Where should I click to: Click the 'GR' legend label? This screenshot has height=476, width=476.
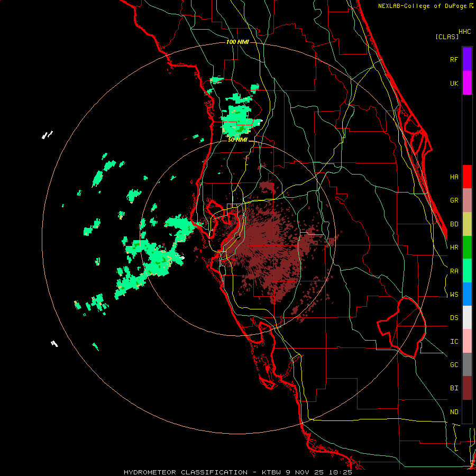[x=454, y=200]
